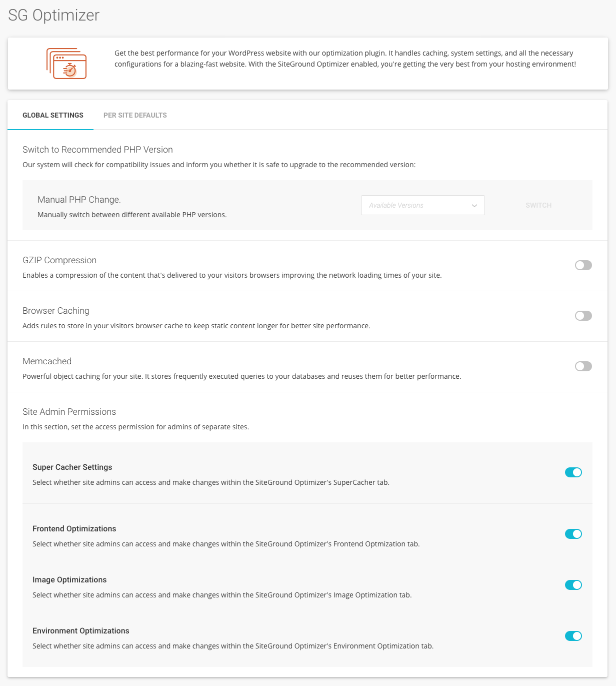This screenshot has height=686, width=616.
Task: Click Switch to Recommended PHP Version heading
Action: (97, 150)
